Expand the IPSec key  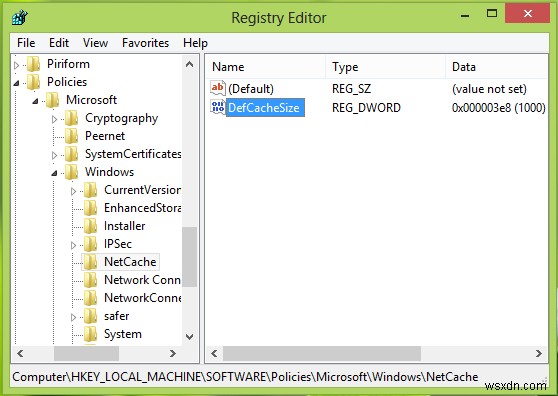click(x=73, y=245)
